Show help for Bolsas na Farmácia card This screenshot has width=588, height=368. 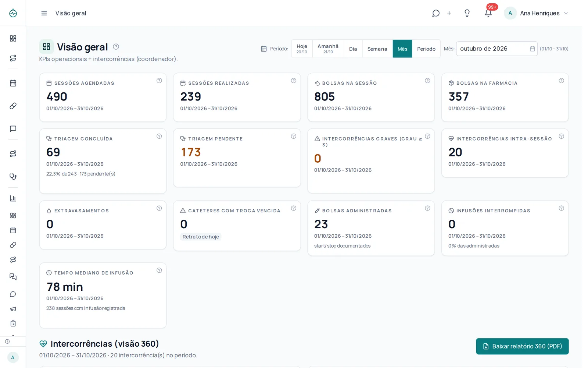[x=561, y=81]
